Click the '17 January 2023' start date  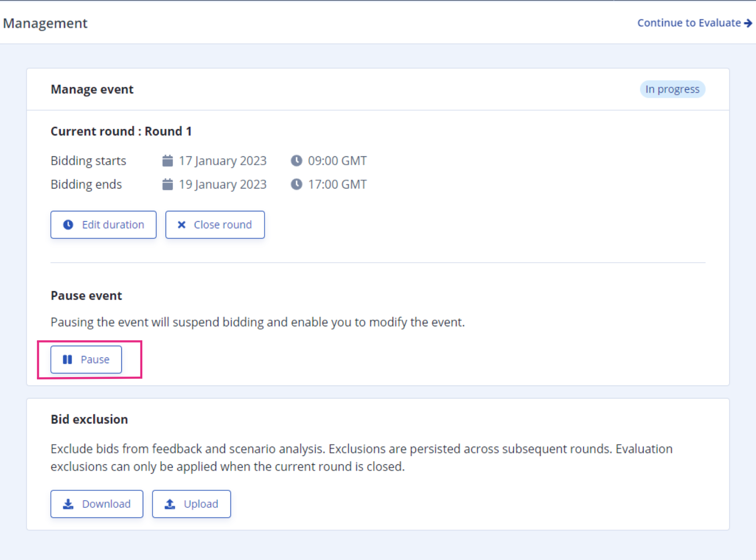pyautogui.click(x=223, y=161)
